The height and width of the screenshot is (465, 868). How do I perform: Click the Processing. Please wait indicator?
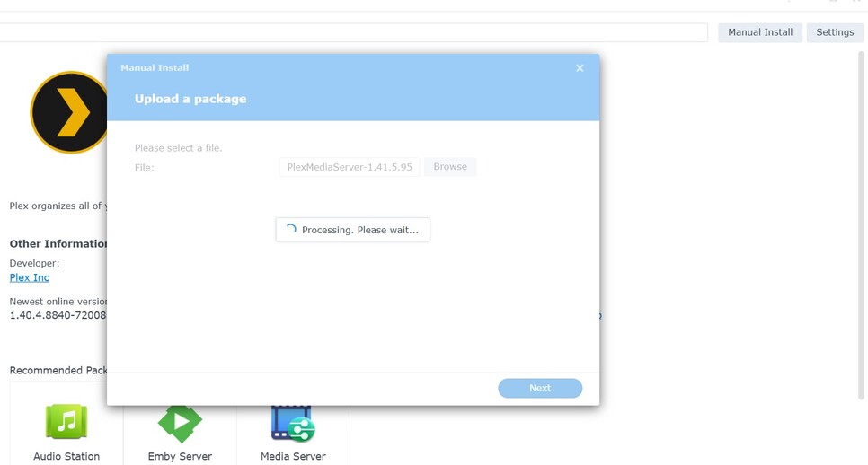(352, 230)
